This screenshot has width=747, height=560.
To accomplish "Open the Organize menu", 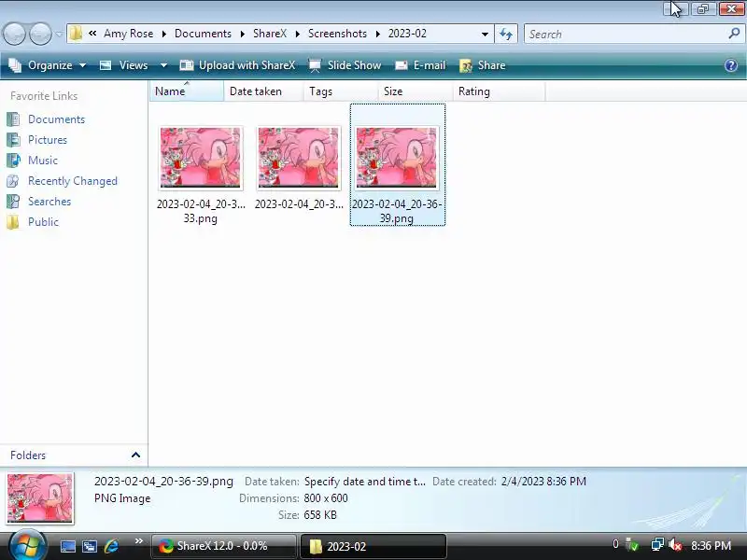I will point(48,65).
